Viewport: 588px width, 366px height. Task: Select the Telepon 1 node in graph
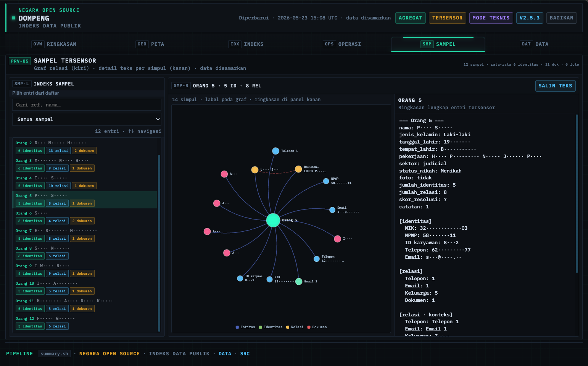tap(275, 151)
